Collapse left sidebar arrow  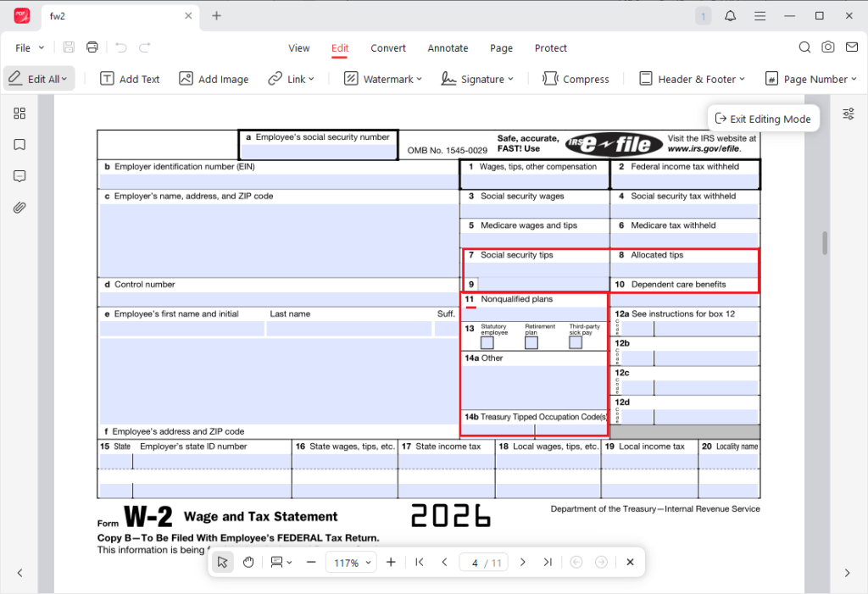[x=20, y=573]
